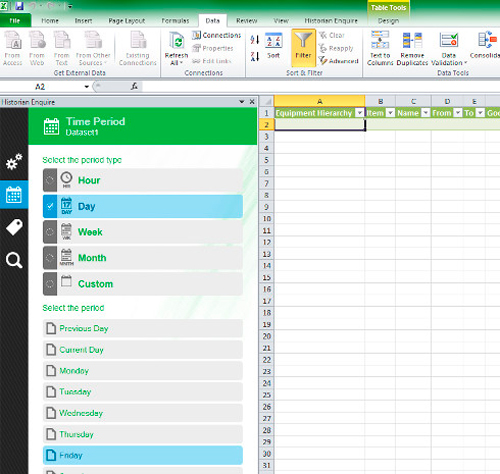Viewport: 500px width, 474px height.
Task: Choose the Current Day period
Action: pyautogui.click(x=143, y=350)
